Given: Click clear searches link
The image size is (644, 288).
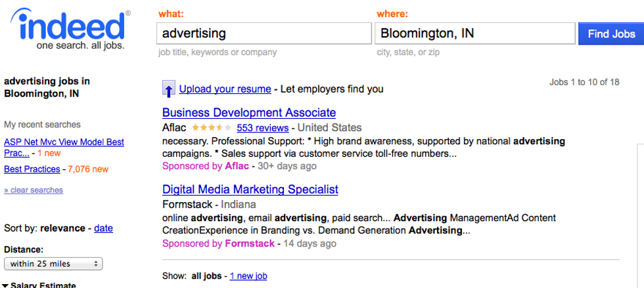Looking at the screenshot, I should pyautogui.click(x=34, y=190).
